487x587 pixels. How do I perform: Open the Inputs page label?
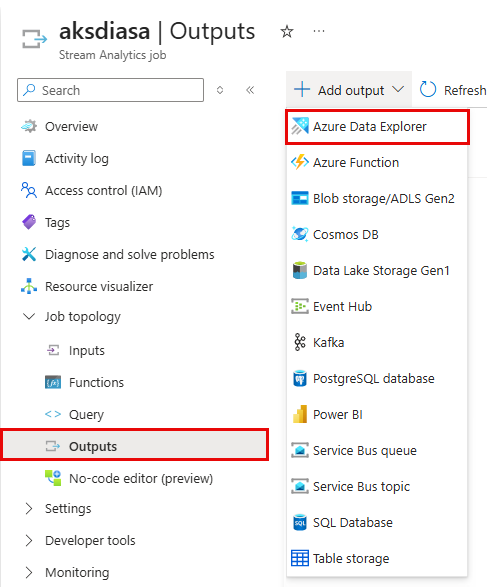click(86, 351)
